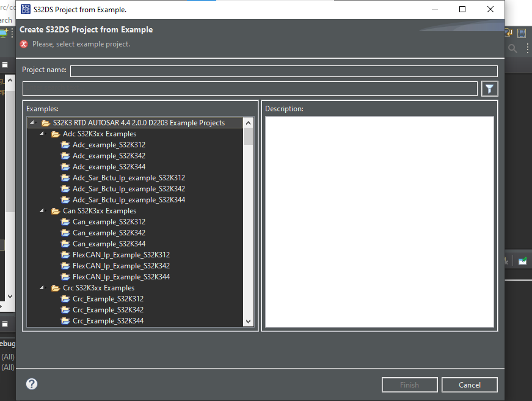
Task: Select Crc_Example_S32K342 project
Action: pos(108,310)
